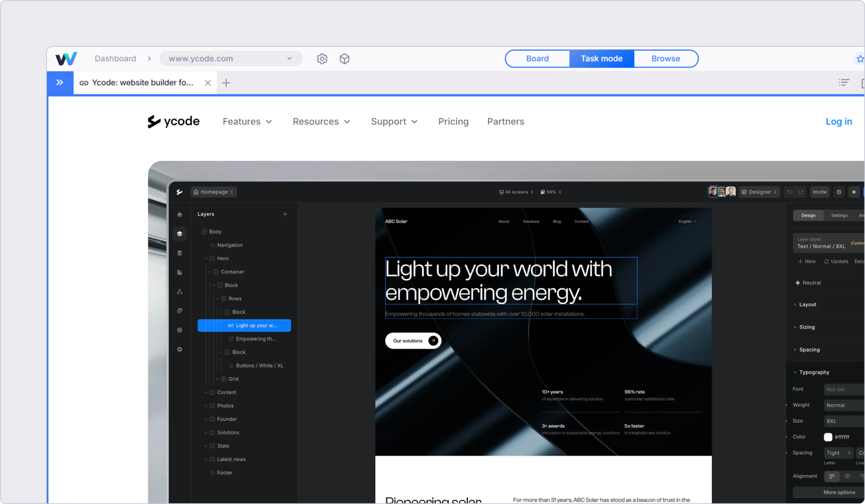Close the Ycode website builder tab
Viewport: 865px width, 504px height.
point(207,83)
